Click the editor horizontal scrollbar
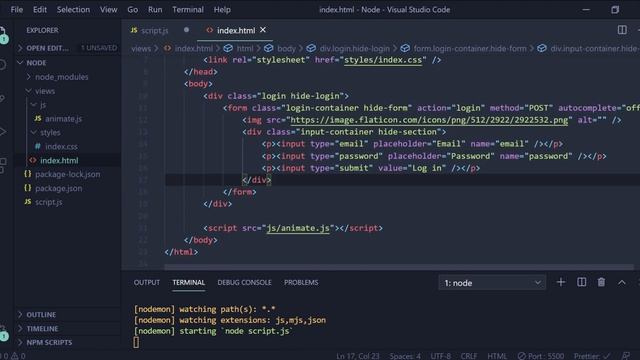Image resolution: width=640 pixels, height=360 pixels. 399,267
